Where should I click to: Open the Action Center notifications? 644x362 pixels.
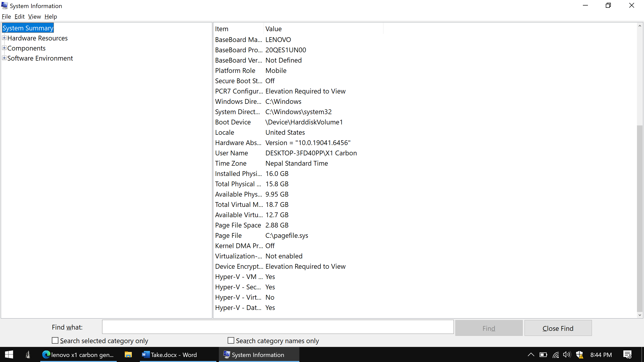point(627,355)
